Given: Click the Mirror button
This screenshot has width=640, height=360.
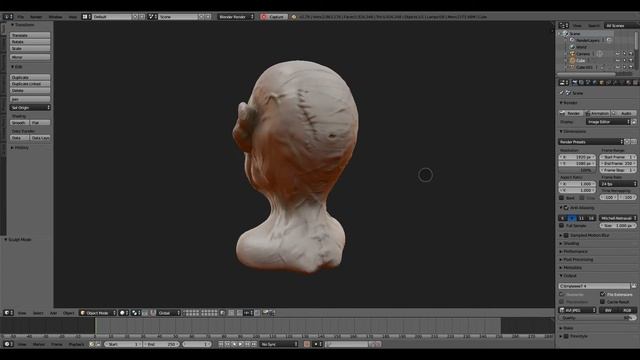Looking at the screenshot, I should coord(30,57).
